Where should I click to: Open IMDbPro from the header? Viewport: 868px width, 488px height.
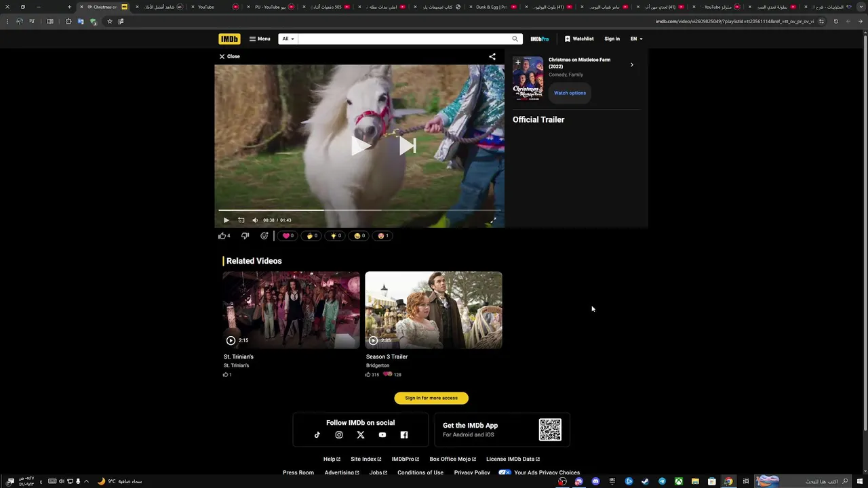pos(540,39)
